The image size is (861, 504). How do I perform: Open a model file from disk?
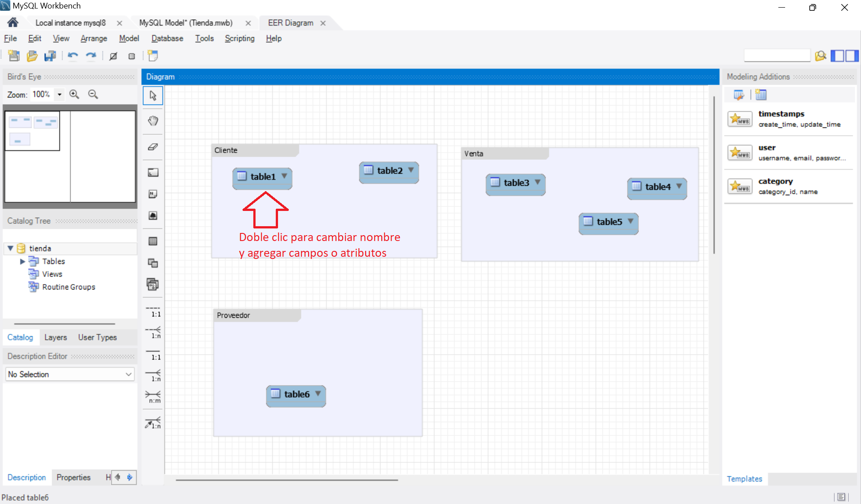(x=32, y=56)
